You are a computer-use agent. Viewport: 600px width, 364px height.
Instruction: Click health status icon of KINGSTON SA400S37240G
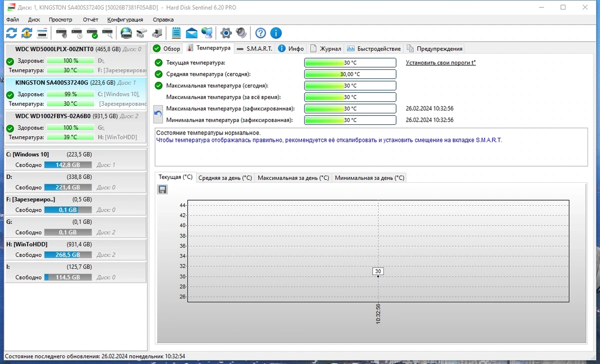(10, 94)
